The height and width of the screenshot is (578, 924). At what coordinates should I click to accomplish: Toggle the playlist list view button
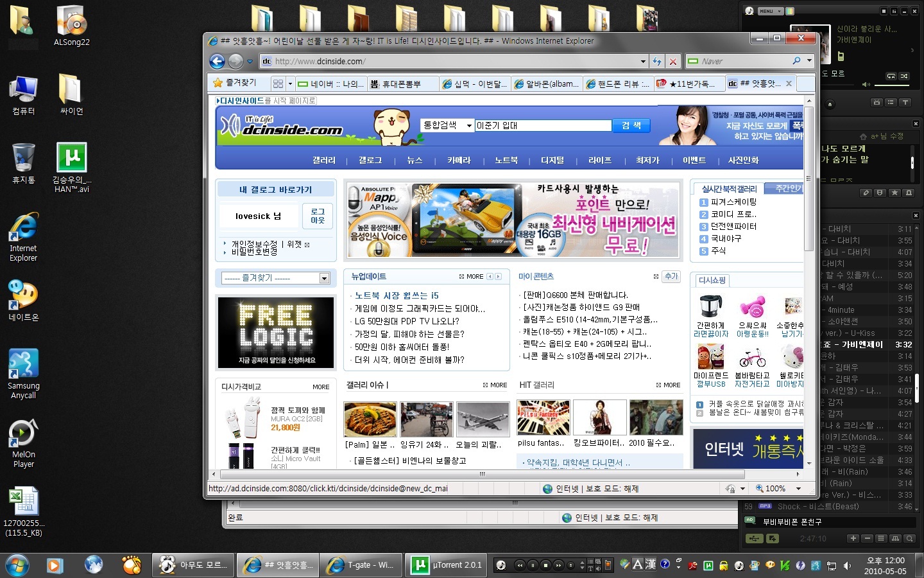(x=891, y=102)
